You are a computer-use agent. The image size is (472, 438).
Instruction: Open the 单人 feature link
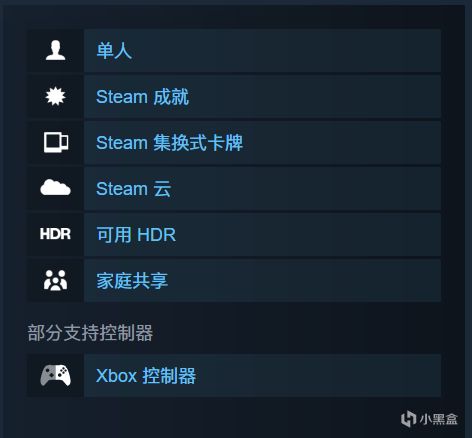click(114, 51)
